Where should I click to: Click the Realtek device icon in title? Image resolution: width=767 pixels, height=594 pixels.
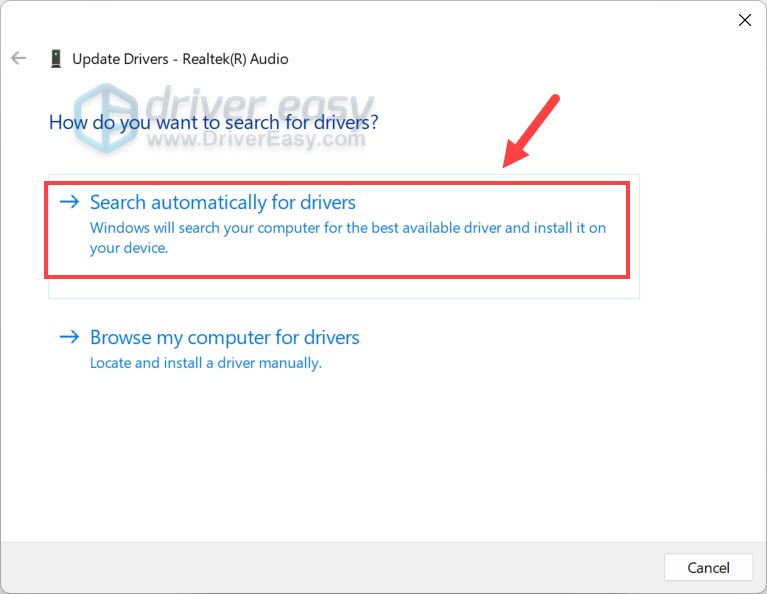tap(56, 59)
